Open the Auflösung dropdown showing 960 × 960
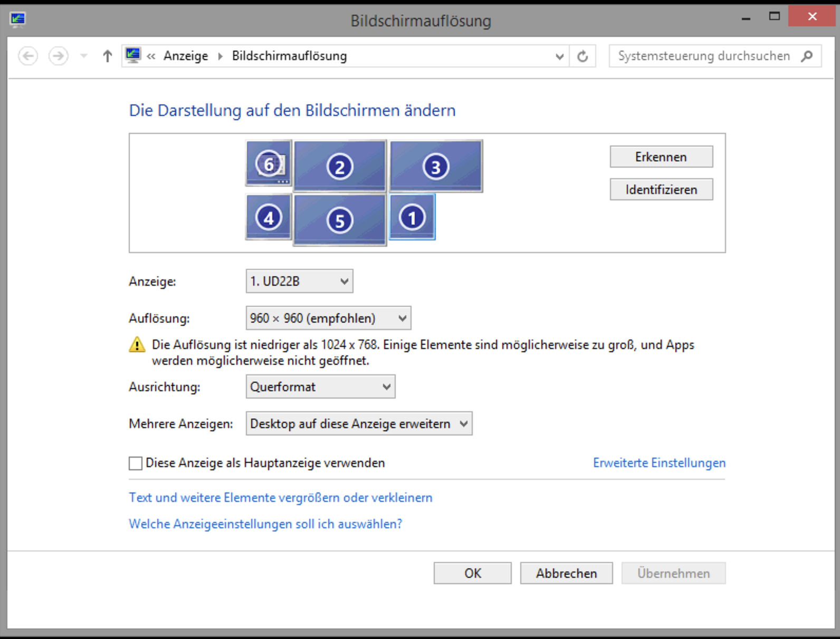The image size is (840, 639). coord(328,318)
